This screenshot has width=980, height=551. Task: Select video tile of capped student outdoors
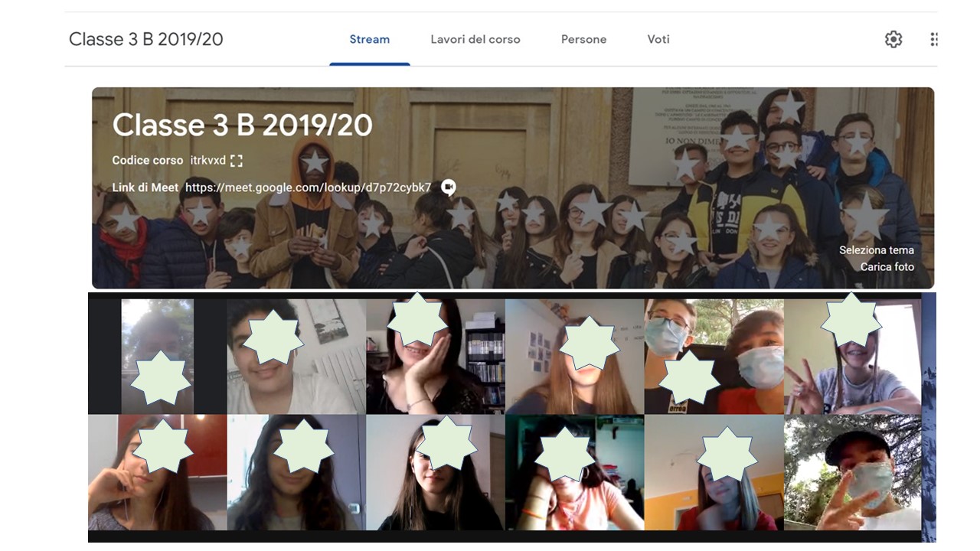(x=852, y=472)
